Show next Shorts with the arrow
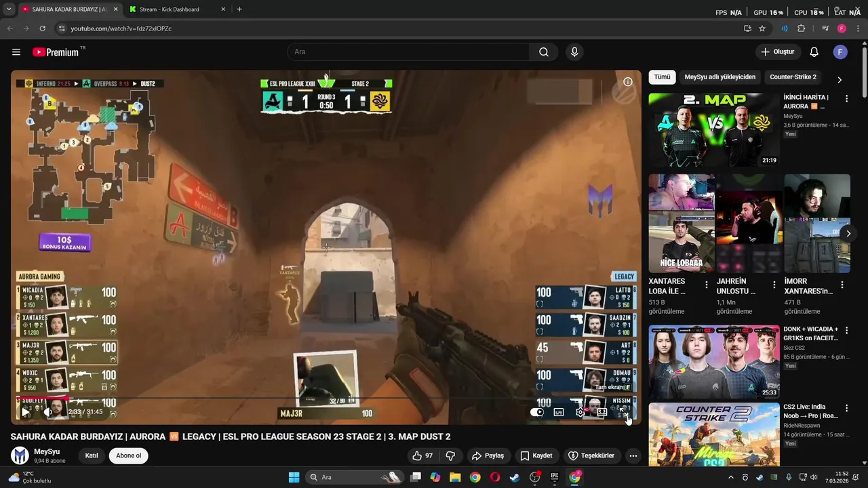Image resolution: width=868 pixels, height=488 pixels. [x=848, y=234]
